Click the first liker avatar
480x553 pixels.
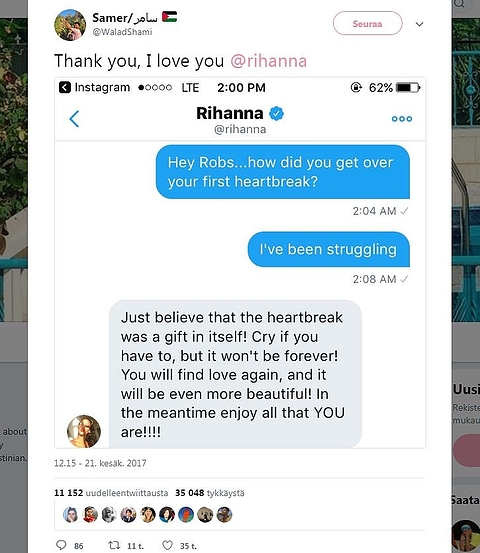click(x=71, y=515)
